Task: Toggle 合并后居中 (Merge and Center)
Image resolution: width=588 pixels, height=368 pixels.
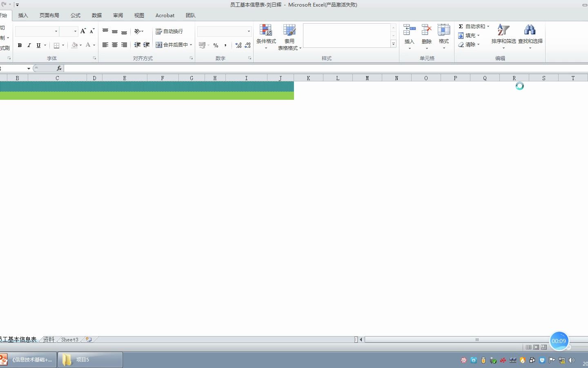Action: coord(173,45)
